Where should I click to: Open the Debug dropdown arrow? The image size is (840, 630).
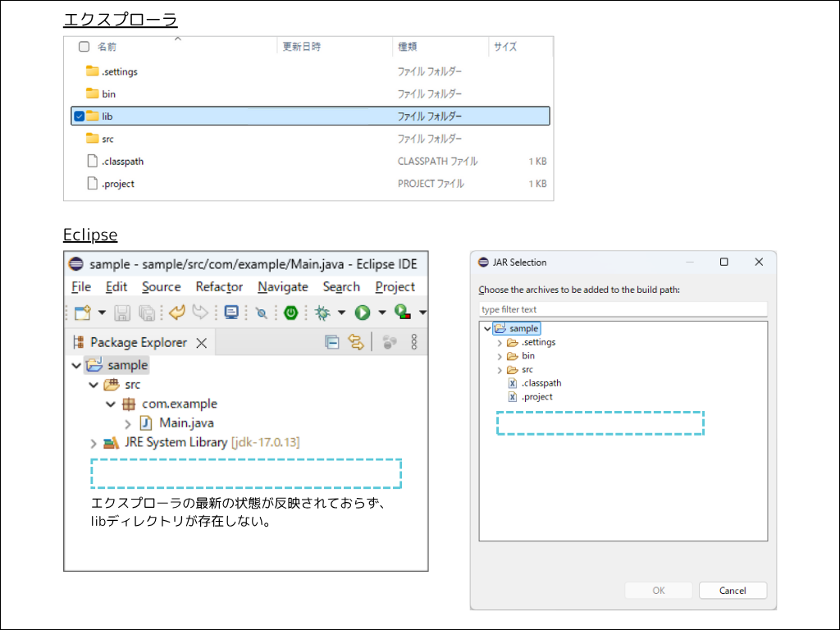341,313
